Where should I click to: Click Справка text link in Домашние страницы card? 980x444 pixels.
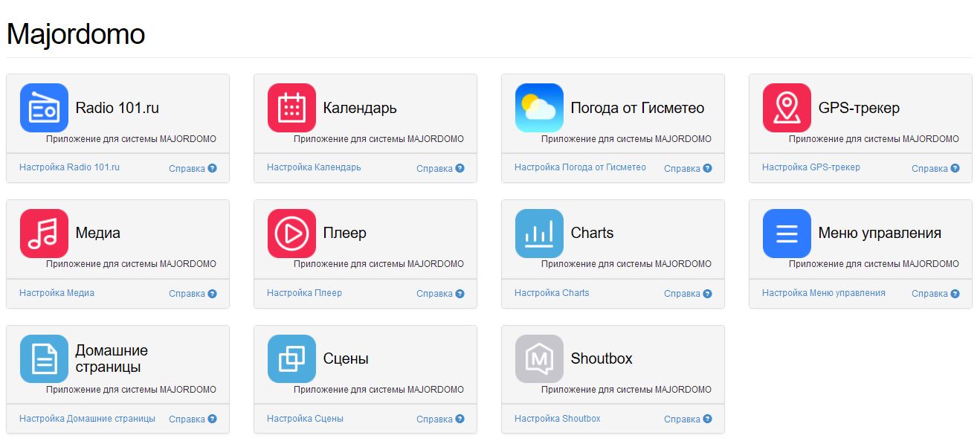click(187, 419)
